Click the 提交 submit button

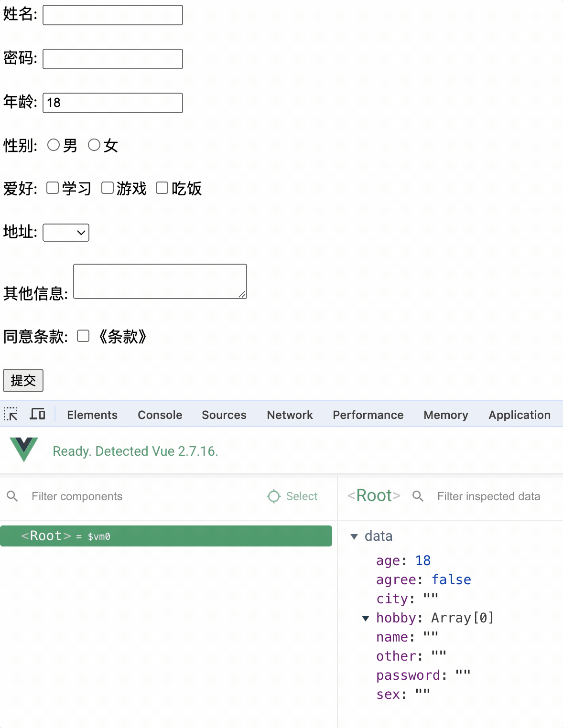pos(23,380)
